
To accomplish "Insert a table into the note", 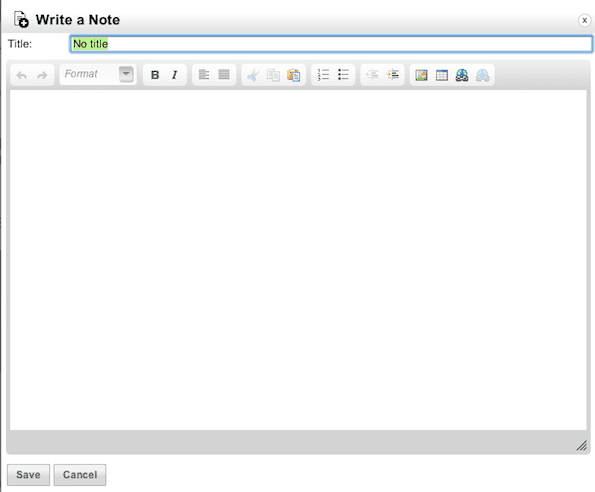I will [x=442, y=75].
